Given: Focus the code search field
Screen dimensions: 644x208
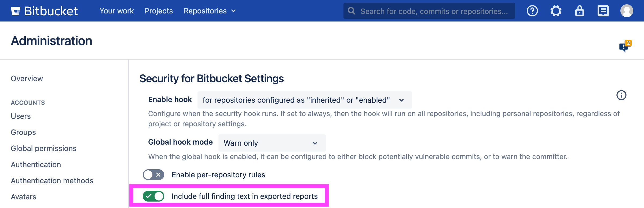Looking at the screenshot, I should point(434,11).
